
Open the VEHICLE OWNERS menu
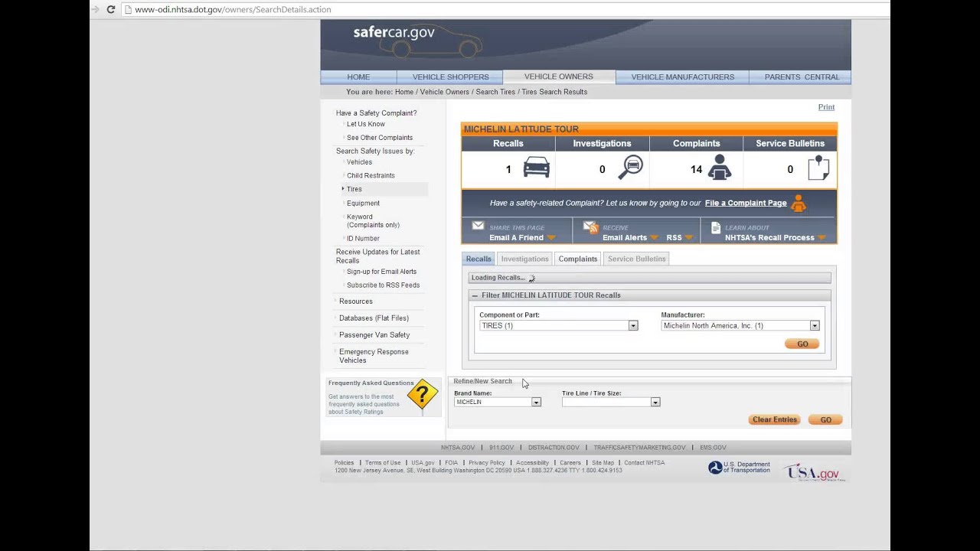point(559,77)
